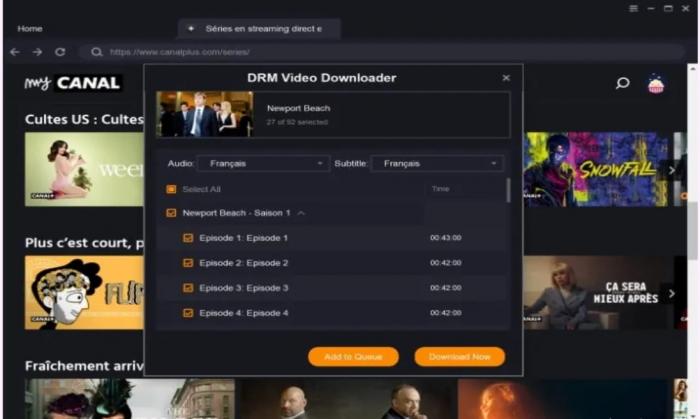This screenshot has width=700, height=419.
Task: Click the search magnifier in address bar
Action: 96,52
